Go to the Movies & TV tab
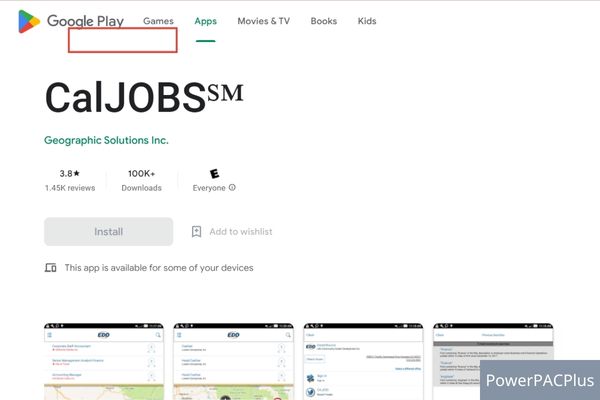 [264, 21]
